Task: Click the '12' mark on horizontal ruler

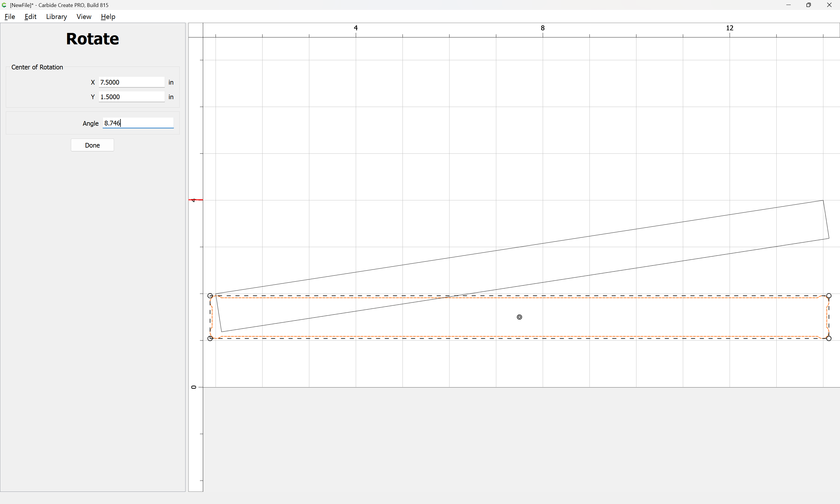Action: (730, 28)
